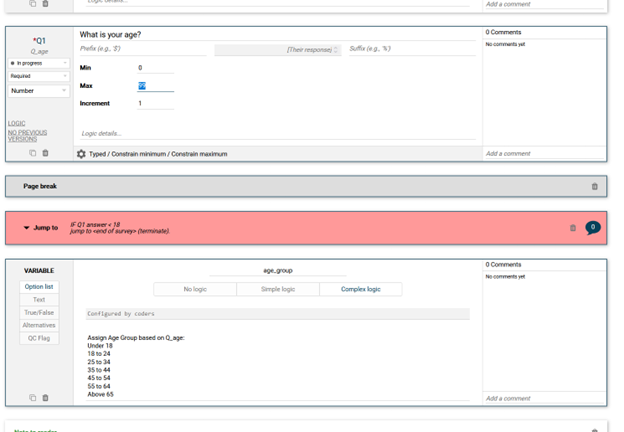Viewport: 624px width, 432px height.
Task: Delete the Page break with trash icon
Action: click(x=595, y=186)
